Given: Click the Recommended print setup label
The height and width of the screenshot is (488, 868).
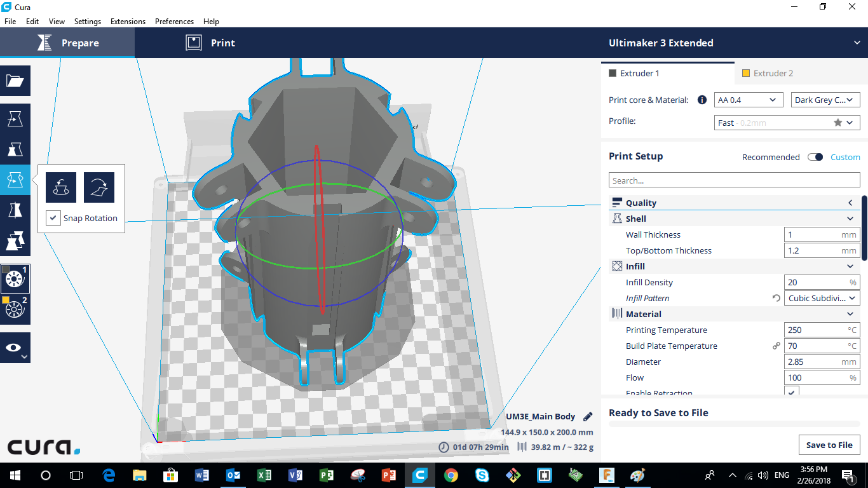Looking at the screenshot, I should (771, 157).
